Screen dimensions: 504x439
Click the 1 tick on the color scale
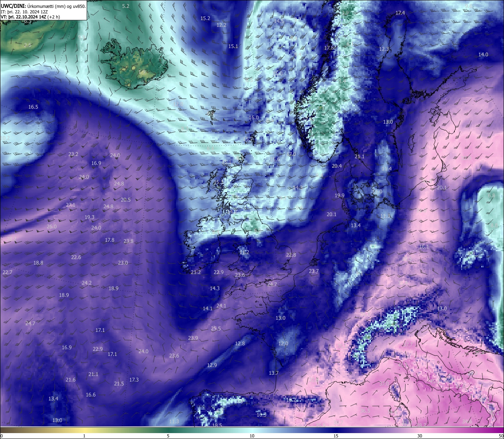(84, 436)
